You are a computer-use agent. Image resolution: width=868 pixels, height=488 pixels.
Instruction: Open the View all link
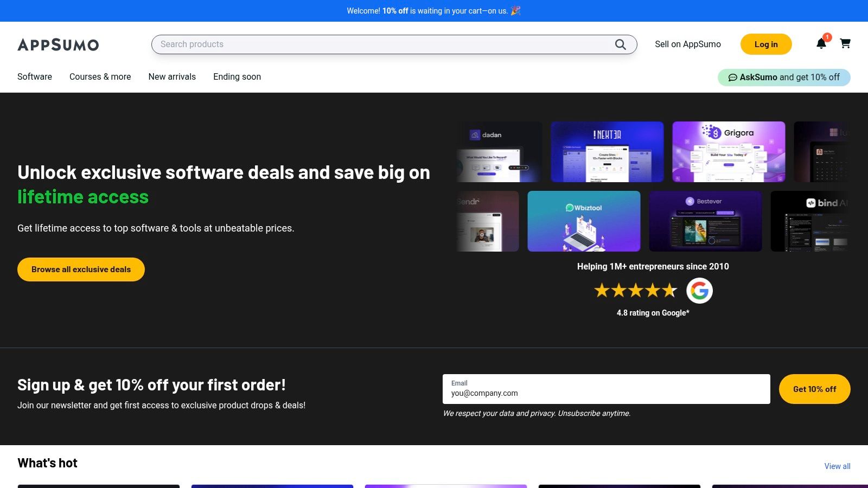coord(837,466)
